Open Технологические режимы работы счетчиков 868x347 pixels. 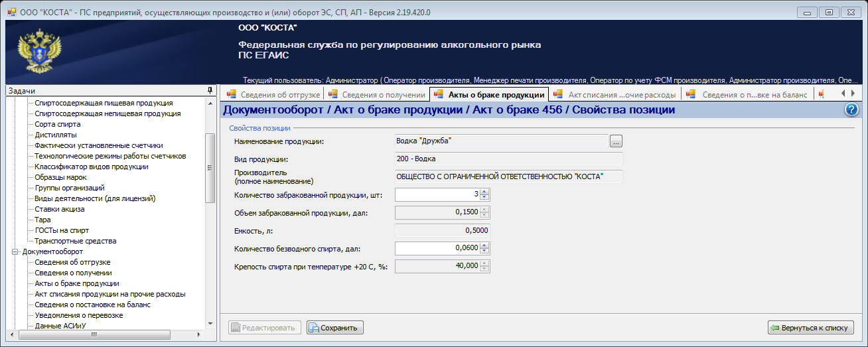click(x=110, y=157)
